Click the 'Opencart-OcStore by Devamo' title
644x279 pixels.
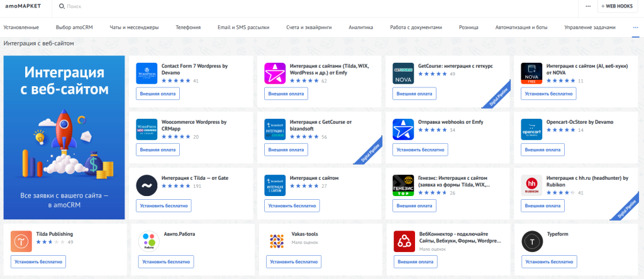pyautogui.click(x=580, y=122)
